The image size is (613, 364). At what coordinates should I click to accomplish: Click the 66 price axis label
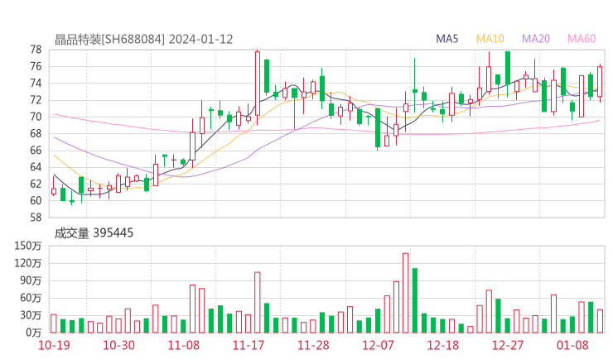point(36,151)
